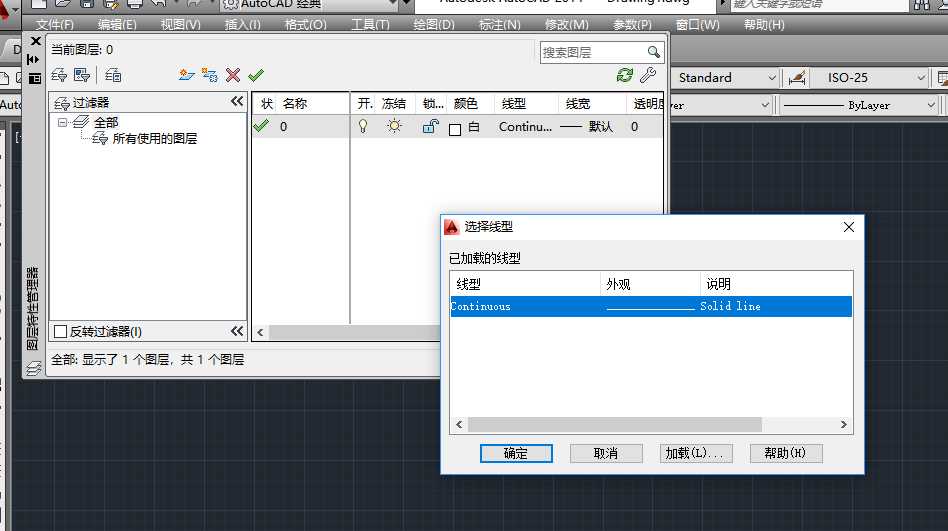Select 所有使用的图层 filter in tree

click(x=154, y=138)
